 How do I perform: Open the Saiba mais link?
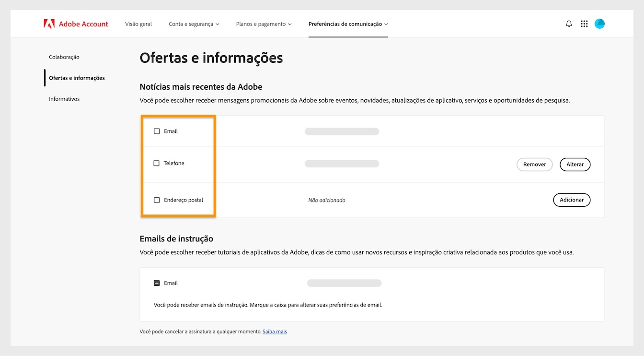tap(275, 331)
